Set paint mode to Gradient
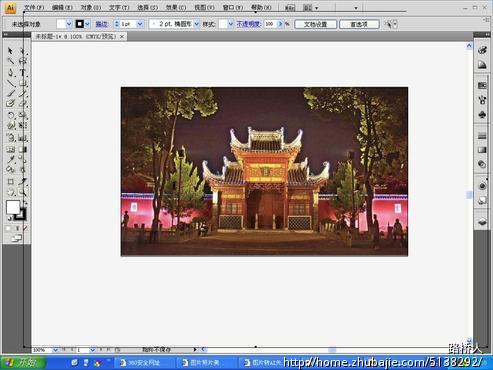Screen dimensions: 493x370 17,228
